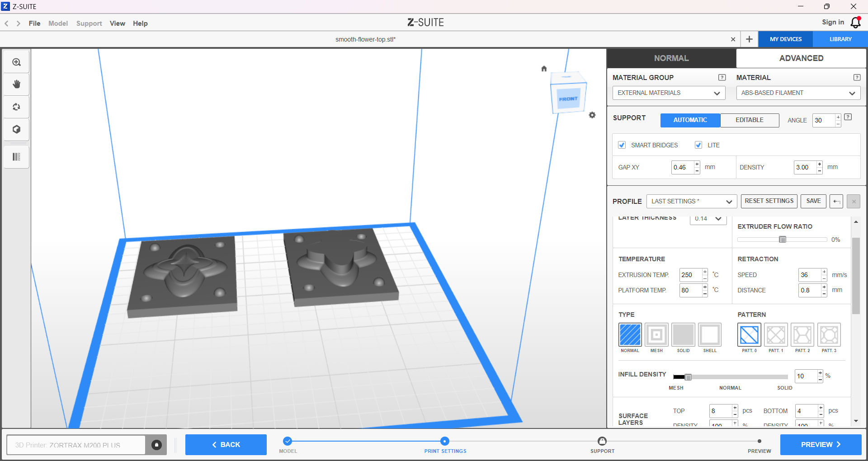
Task: Open the Help menu
Action: [140, 24]
